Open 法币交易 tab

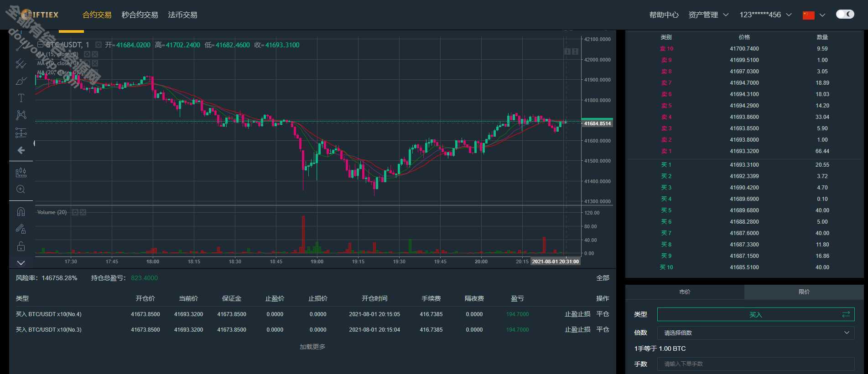[182, 15]
